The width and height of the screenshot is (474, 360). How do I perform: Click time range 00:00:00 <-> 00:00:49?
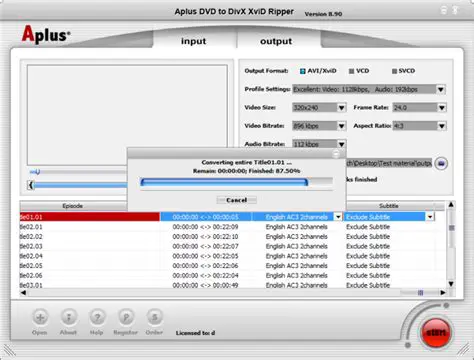tap(205, 285)
